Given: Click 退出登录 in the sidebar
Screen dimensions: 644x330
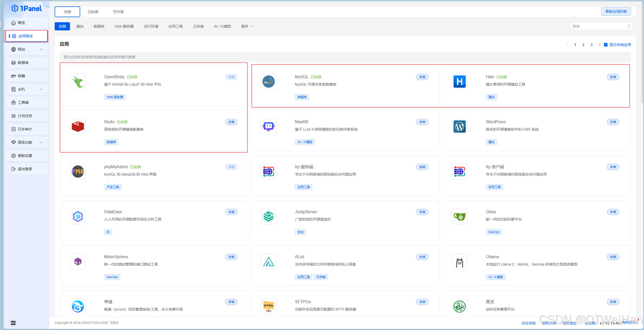Looking at the screenshot, I should point(27,169).
